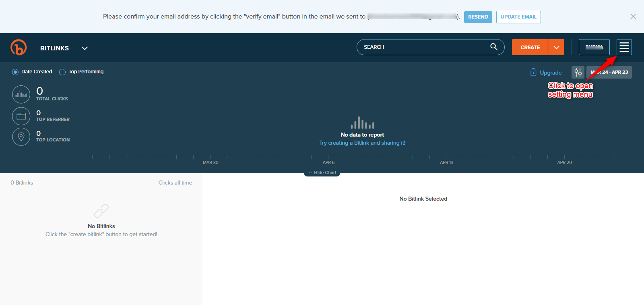Click the 'TOP REFERRER' label
The height and width of the screenshot is (305, 644).
53,119
